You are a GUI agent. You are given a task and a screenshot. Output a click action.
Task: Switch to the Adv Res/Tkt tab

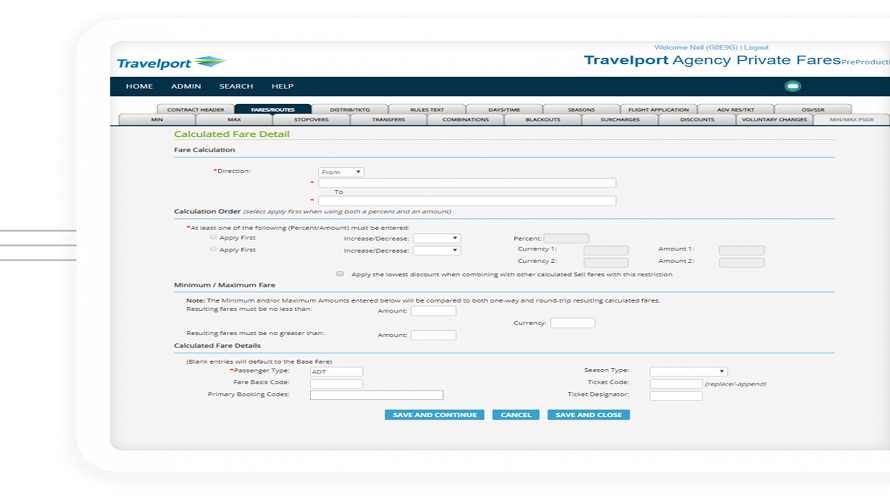[x=736, y=110]
